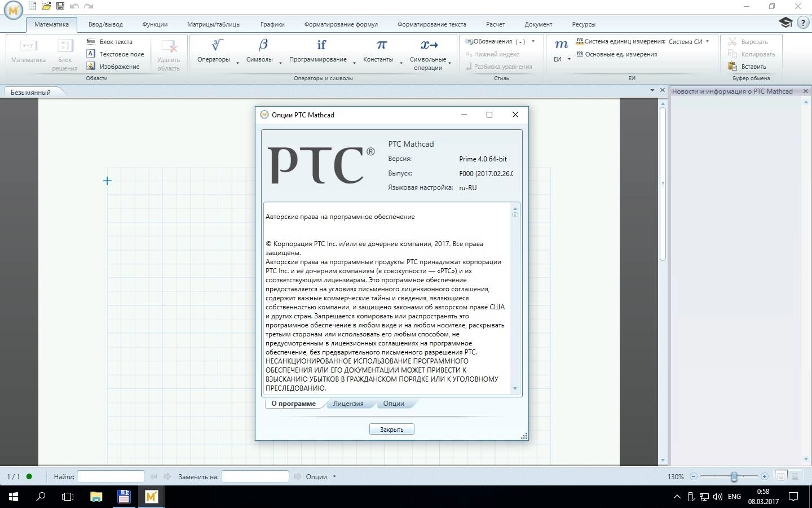Expand Операторы dropdown arrow
The width and height of the screenshot is (812, 508).
237,63
